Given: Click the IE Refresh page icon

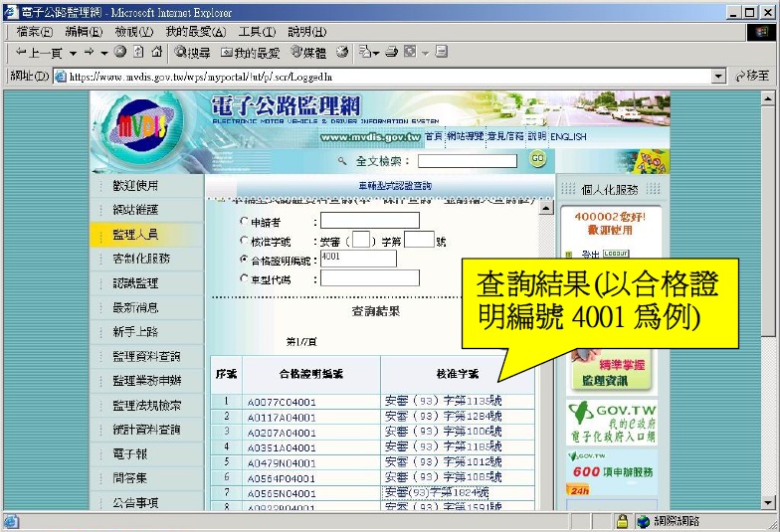Looking at the screenshot, I should (138, 52).
